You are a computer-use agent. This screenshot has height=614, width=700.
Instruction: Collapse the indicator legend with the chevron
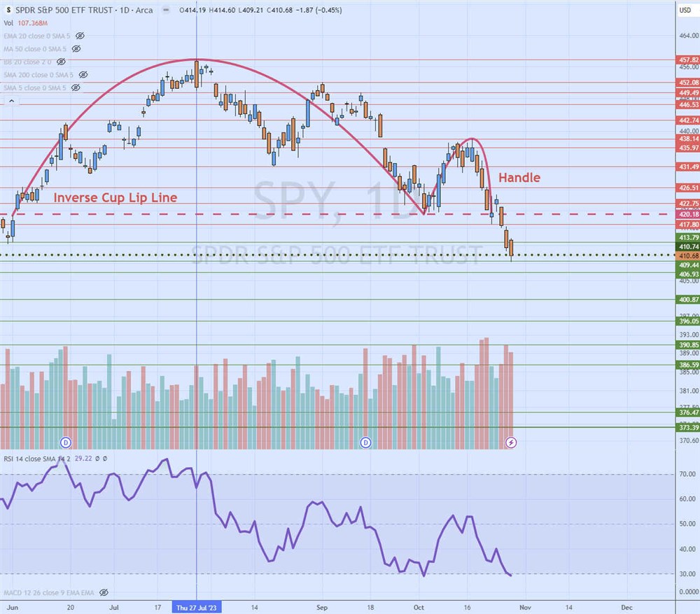[x=10, y=101]
